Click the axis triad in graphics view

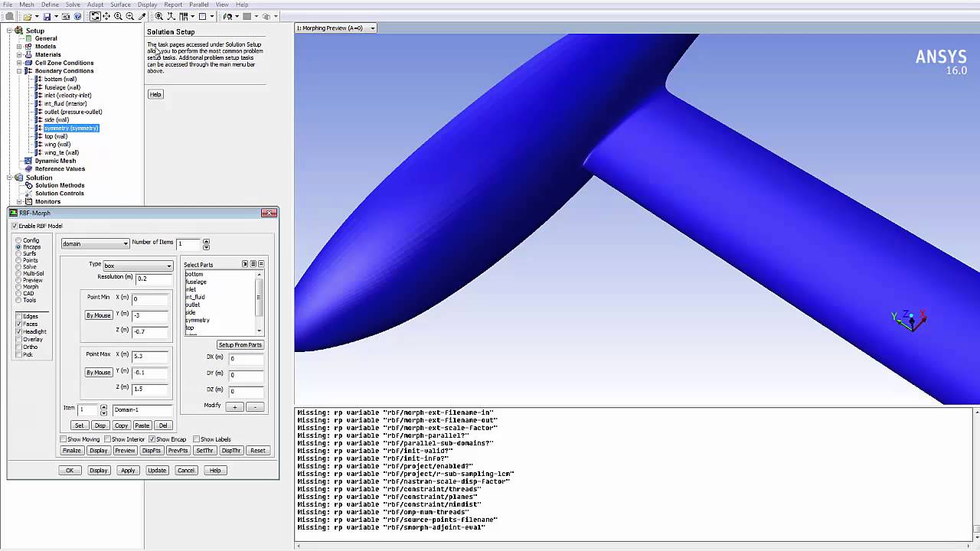909,319
